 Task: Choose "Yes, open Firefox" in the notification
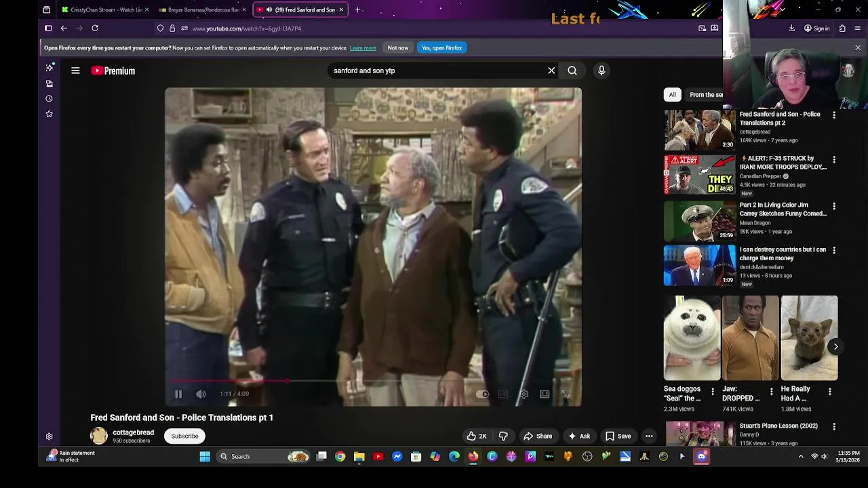tap(441, 48)
